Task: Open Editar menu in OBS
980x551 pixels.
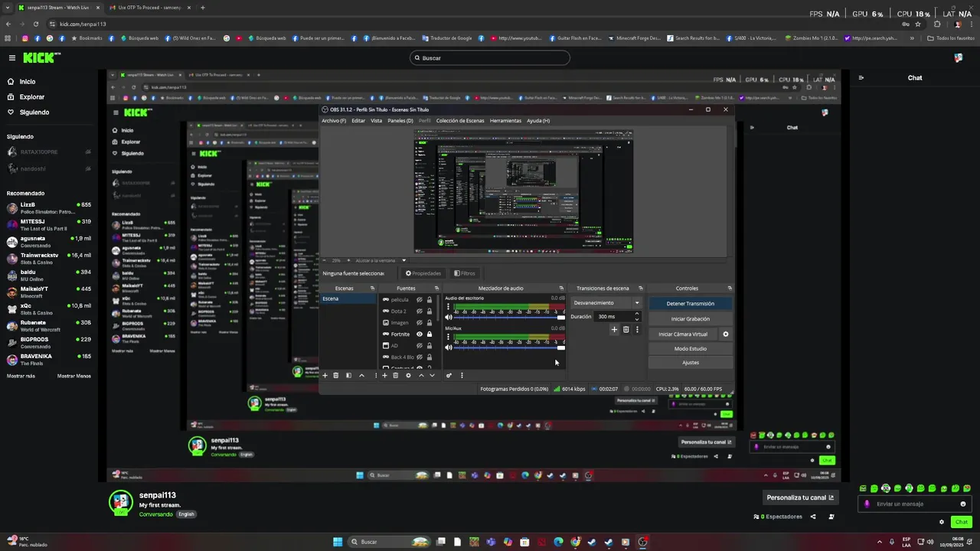Action: [358, 120]
